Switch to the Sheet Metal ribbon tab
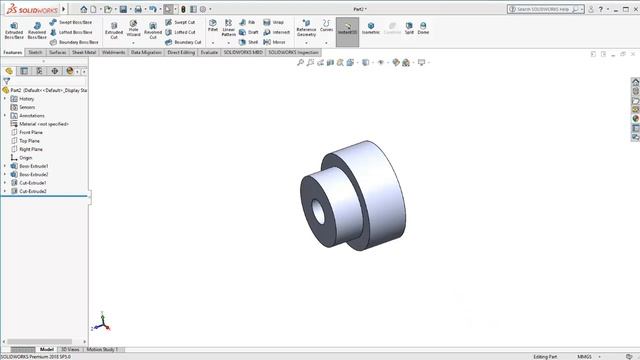The width and height of the screenshot is (640, 360). [84, 52]
